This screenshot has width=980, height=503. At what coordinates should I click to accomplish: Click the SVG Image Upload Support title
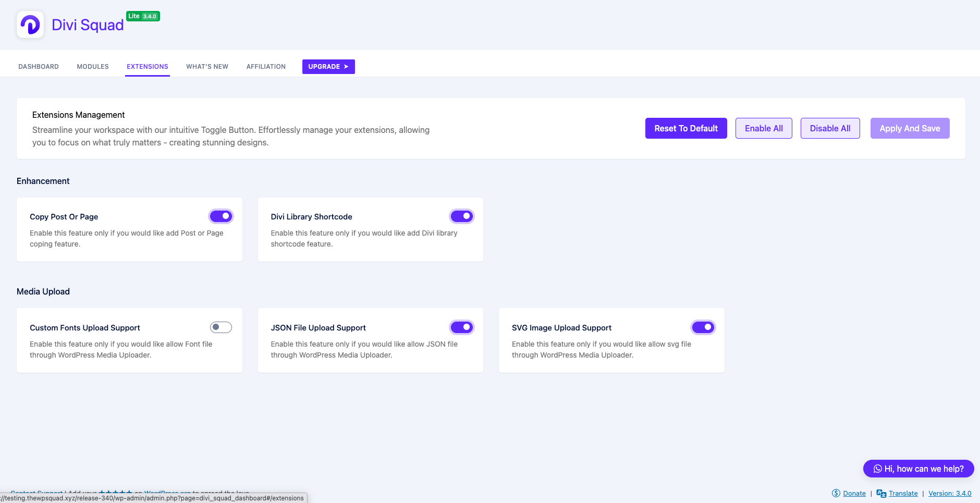pyautogui.click(x=561, y=328)
